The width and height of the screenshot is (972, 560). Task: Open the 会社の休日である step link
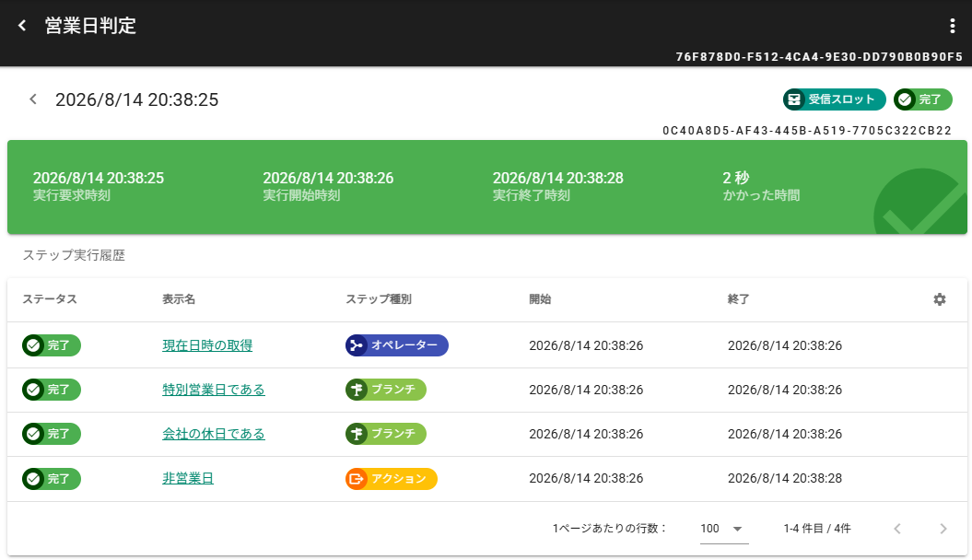pyautogui.click(x=214, y=434)
